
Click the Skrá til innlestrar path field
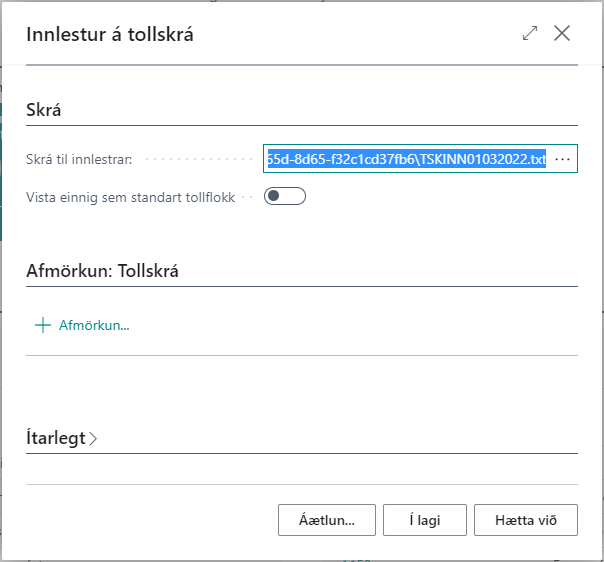[406, 159]
